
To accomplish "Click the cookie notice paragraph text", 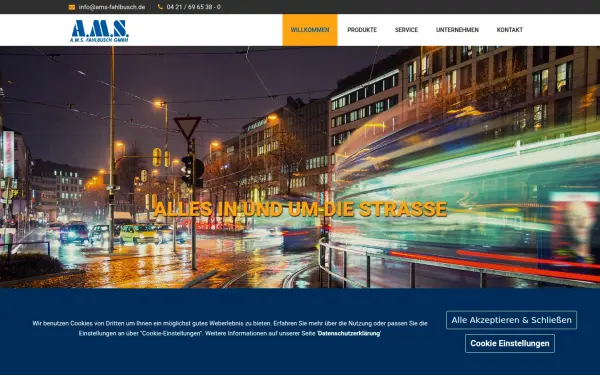I will coord(230,328).
